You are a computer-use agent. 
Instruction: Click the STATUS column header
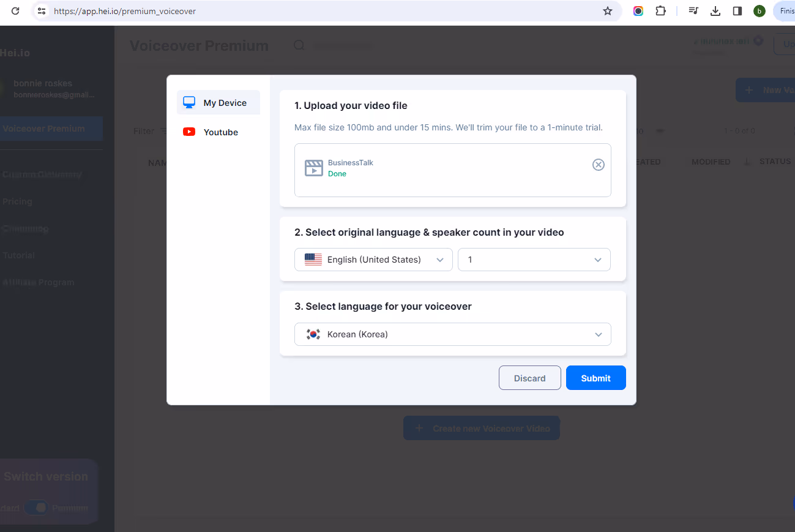tap(775, 162)
